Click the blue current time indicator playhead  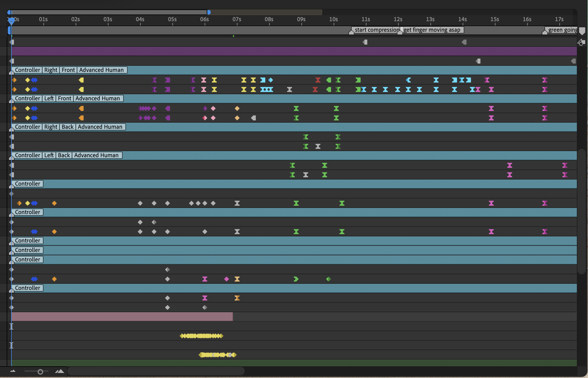(11, 21)
